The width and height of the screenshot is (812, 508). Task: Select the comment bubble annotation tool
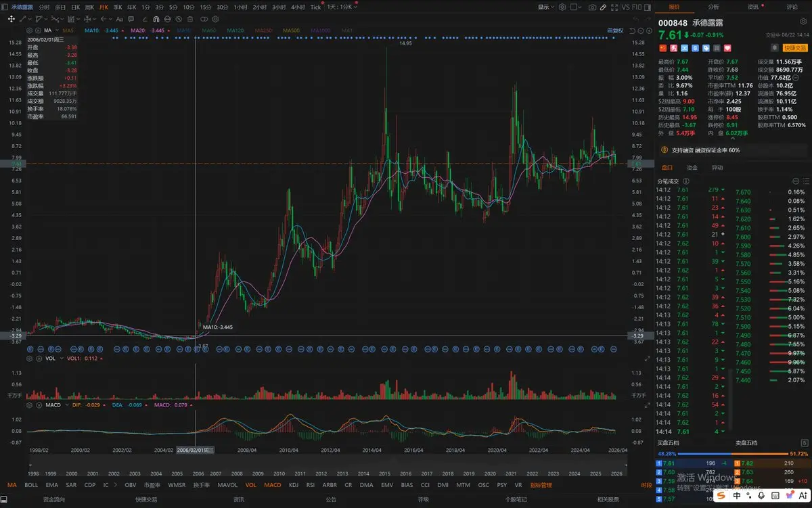(131, 19)
